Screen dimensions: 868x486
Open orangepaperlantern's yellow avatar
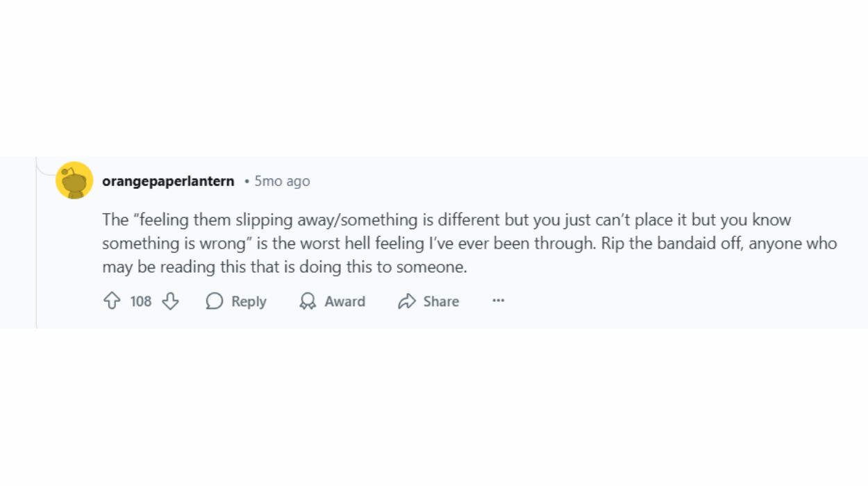[74, 181]
